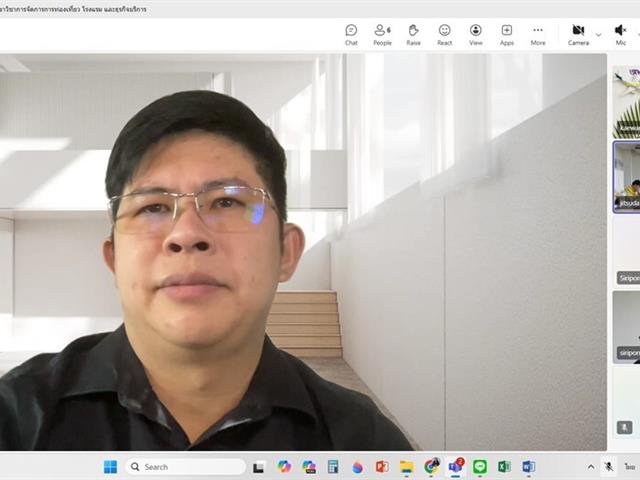Click the muted microphone tray icon
The width and height of the screenshot is (640, 480).
(609, 467)
